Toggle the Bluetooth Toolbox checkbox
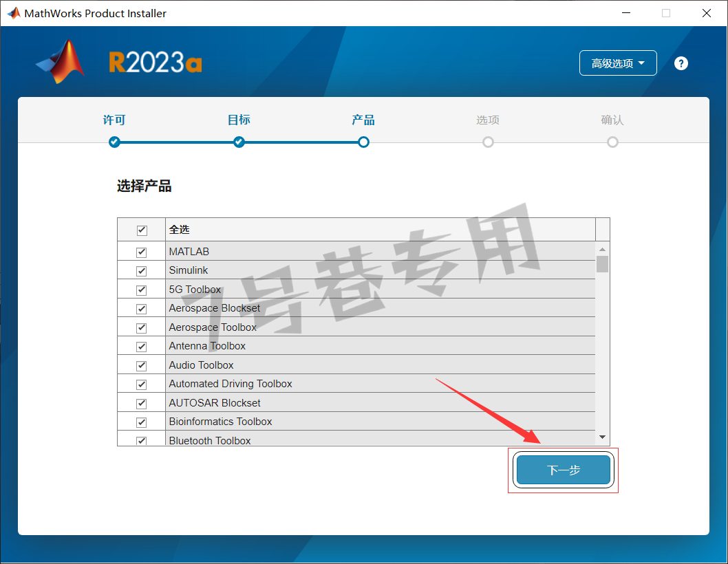728x564 pixels. 142,441
